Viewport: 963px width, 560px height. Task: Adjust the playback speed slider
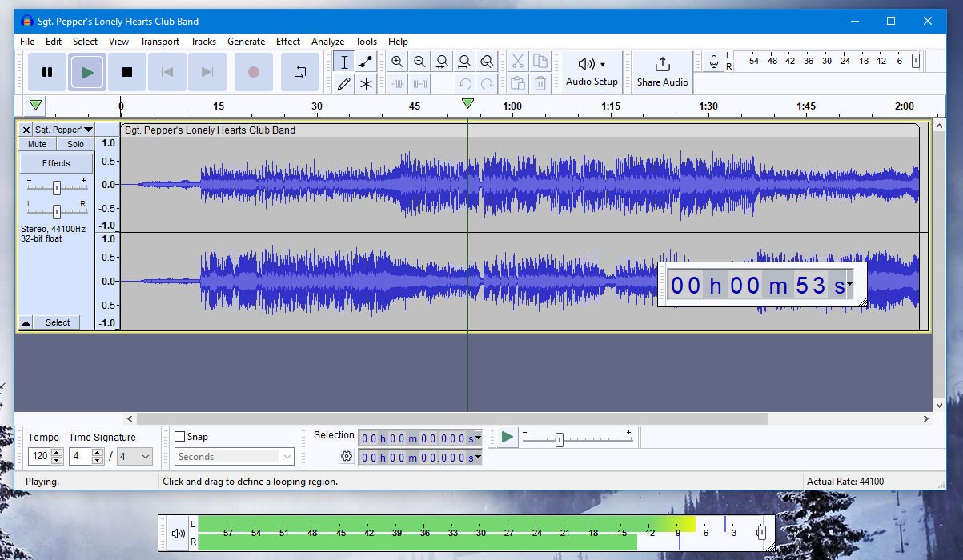(x=560, y=439)
